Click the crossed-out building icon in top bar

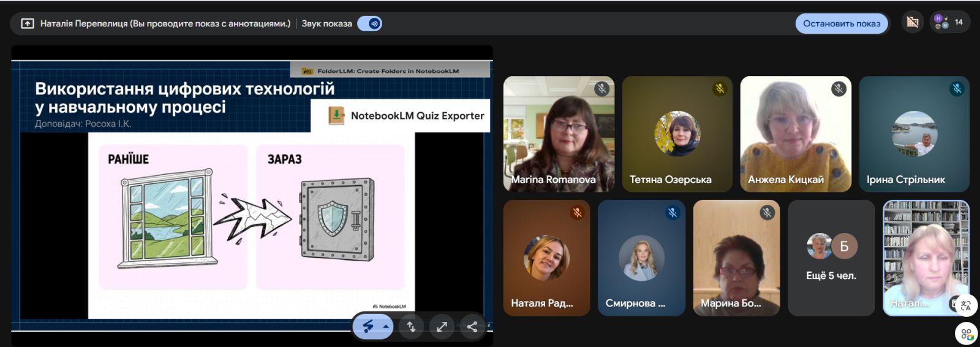click(x=913, y=23)
